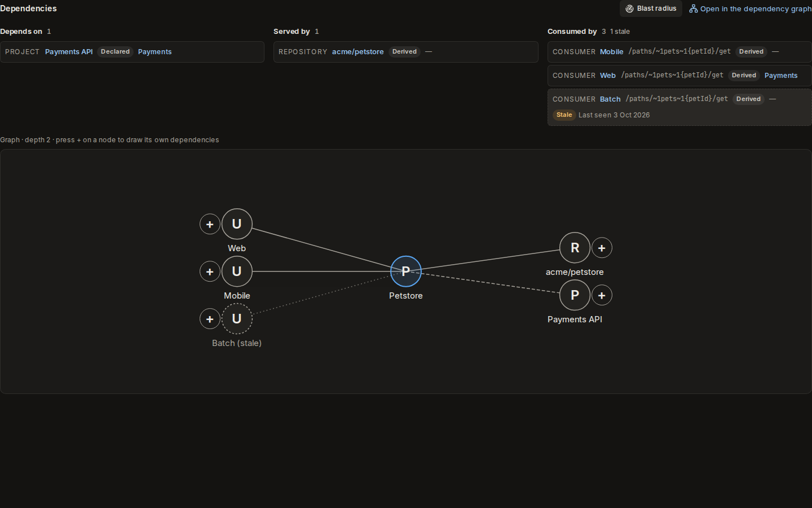Click the REPOSITORY type label
The image size is (812, 508).
coord(303,52)
